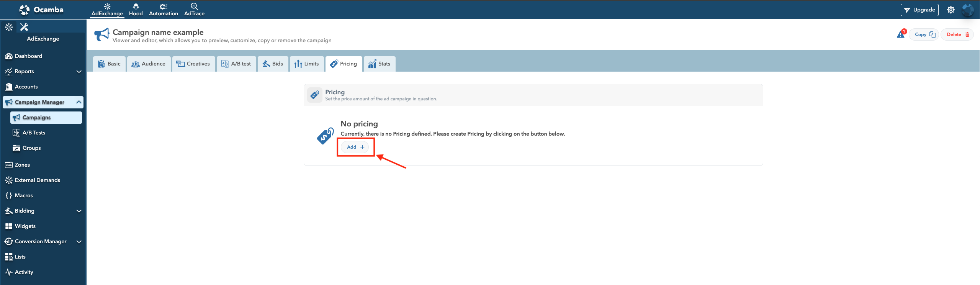The height and width of the screenshot is (285, 980).
Task: Open the alert notification warning icon
Action: tap(900, 34)
